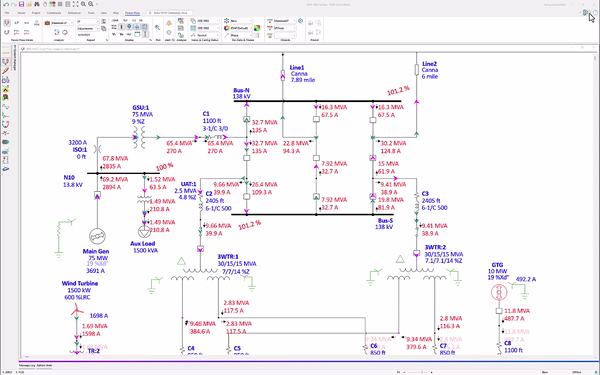Switch to the Python Shell tab
600x375 pixels.
point(44,365)
